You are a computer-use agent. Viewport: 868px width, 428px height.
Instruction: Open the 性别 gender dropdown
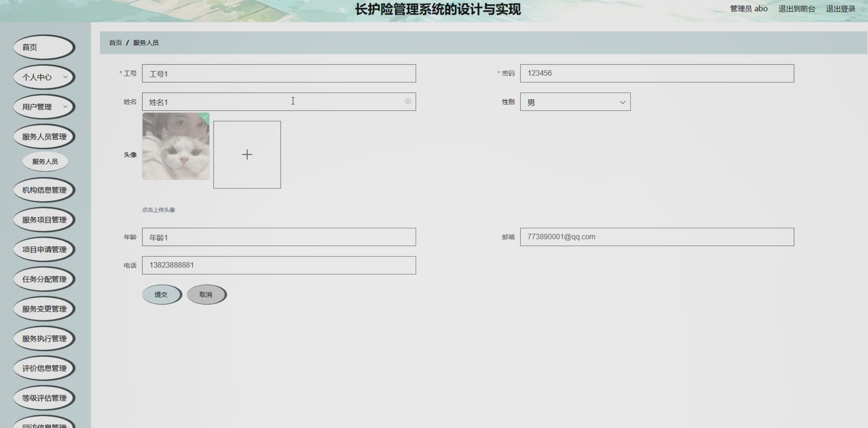point(575,102)
